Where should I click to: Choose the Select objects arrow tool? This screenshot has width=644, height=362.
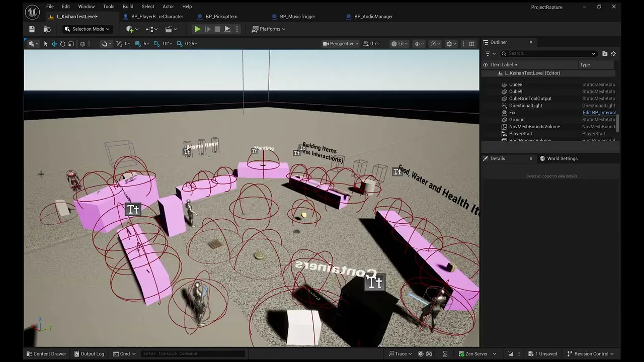(46, 44)
